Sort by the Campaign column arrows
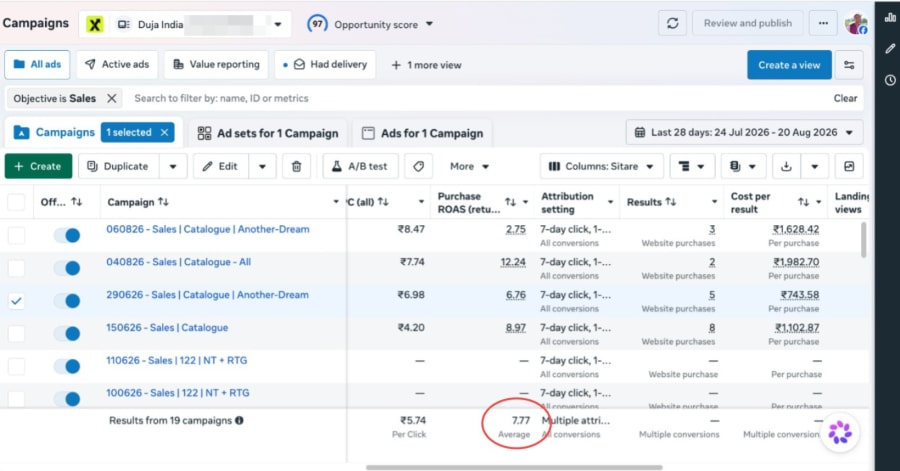The image size is (900, 471). 164,202
